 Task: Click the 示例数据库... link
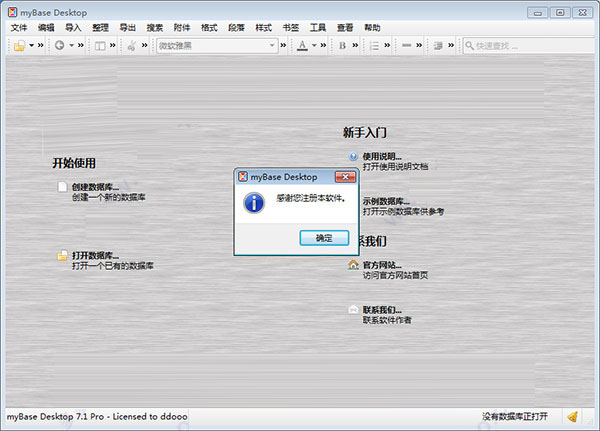tap(386, 201)
